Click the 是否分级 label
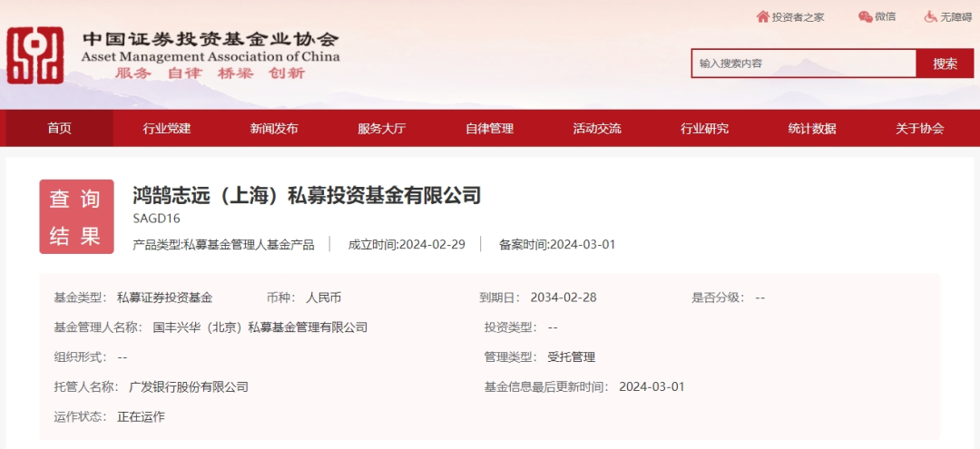This screenshot has width=980, height=449. (x=718, y=298)
